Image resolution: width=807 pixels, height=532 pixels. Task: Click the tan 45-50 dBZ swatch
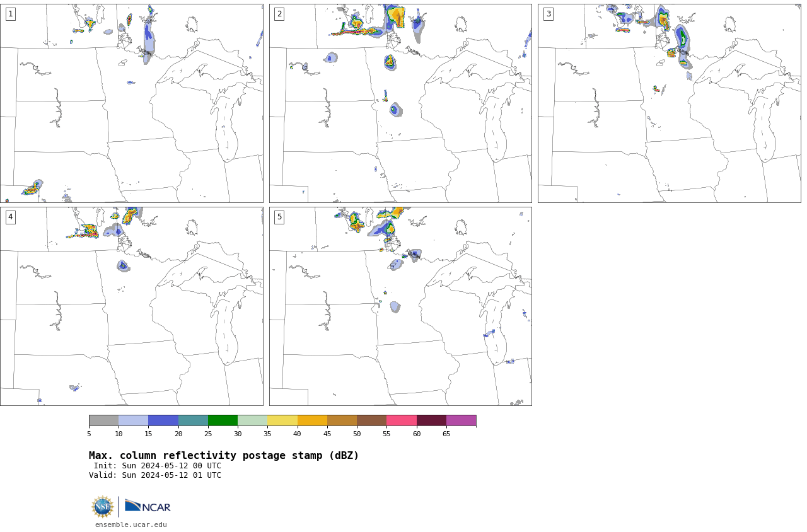tap(342, 420)
